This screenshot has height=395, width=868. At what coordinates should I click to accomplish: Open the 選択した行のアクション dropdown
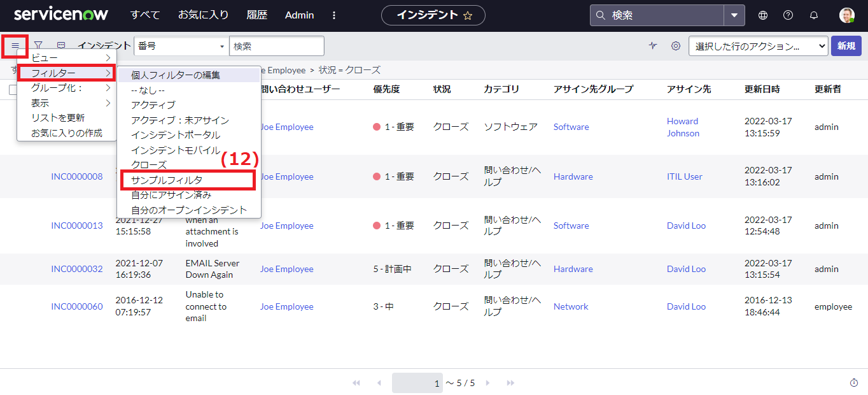pyautogui.click(x=758, y=45)
